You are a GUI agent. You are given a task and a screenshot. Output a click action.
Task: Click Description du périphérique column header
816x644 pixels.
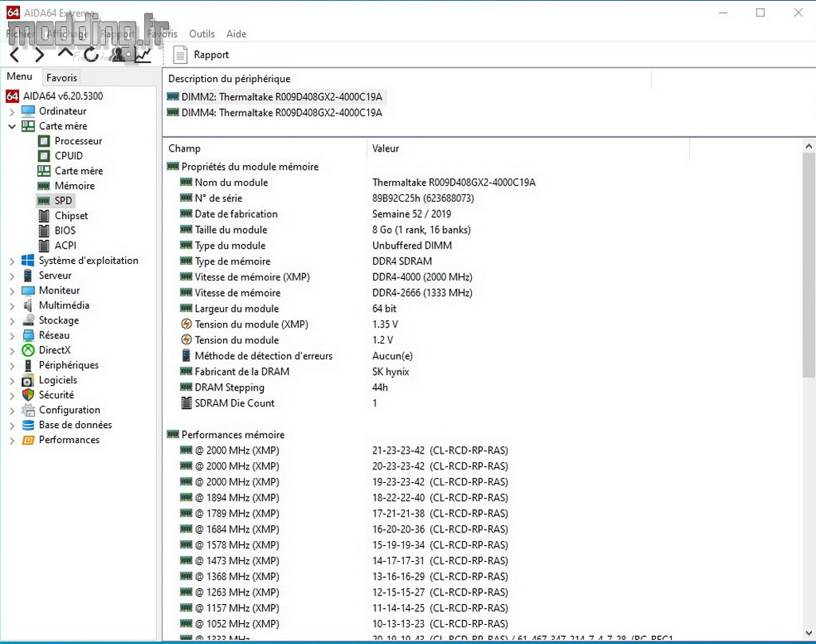407,79
